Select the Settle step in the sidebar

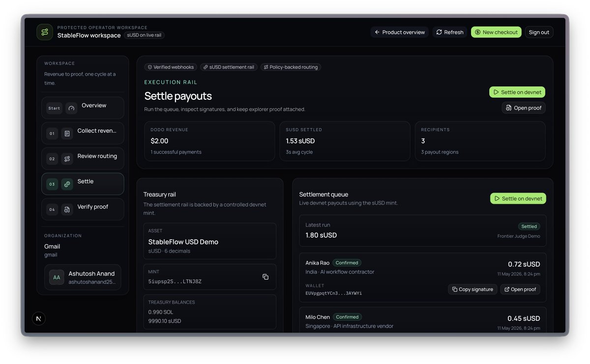[x=83, y=184]
